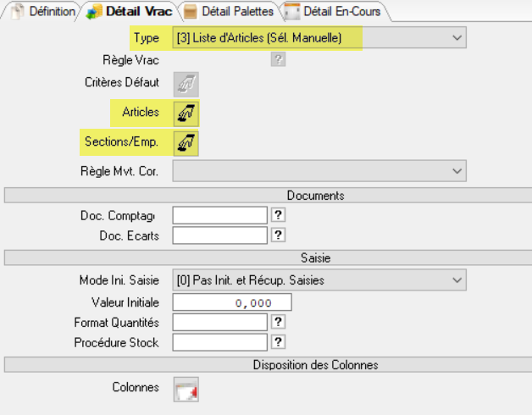532x415 pixels.
Task: Switch to the Définition tab
Action: click(45, 12)
